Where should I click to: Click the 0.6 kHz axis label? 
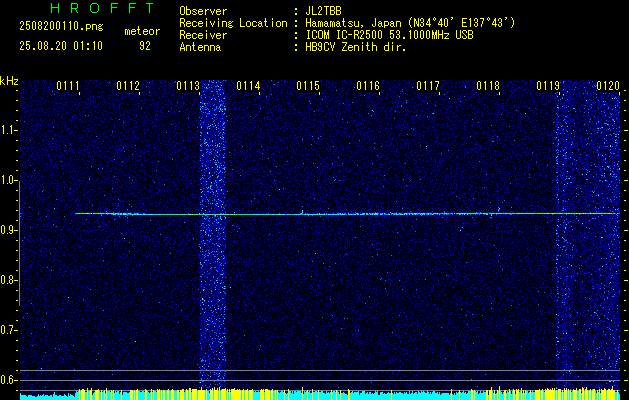click(8, 380)
